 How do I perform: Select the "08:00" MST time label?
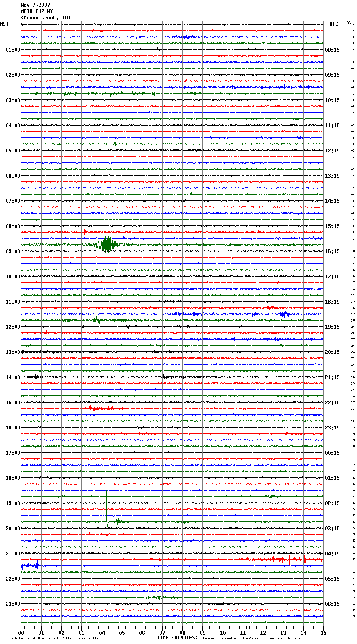point(13,226)
